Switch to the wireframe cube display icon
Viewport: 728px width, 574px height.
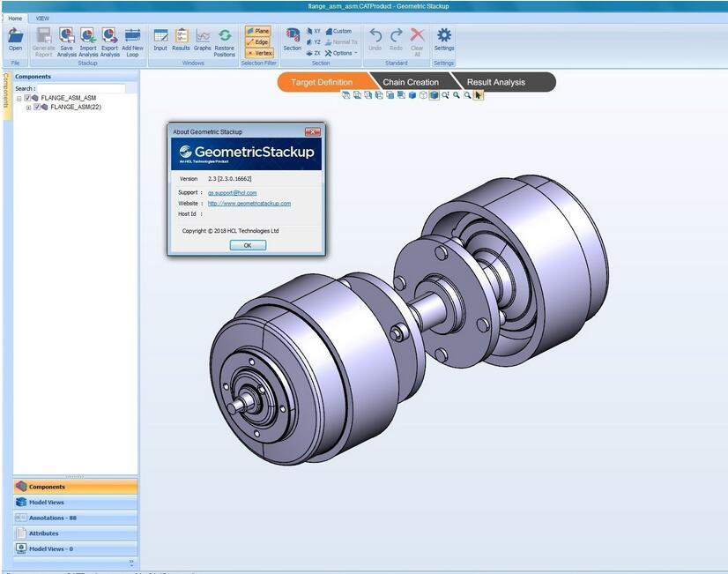pyautogui.click(x=423, y=95)
